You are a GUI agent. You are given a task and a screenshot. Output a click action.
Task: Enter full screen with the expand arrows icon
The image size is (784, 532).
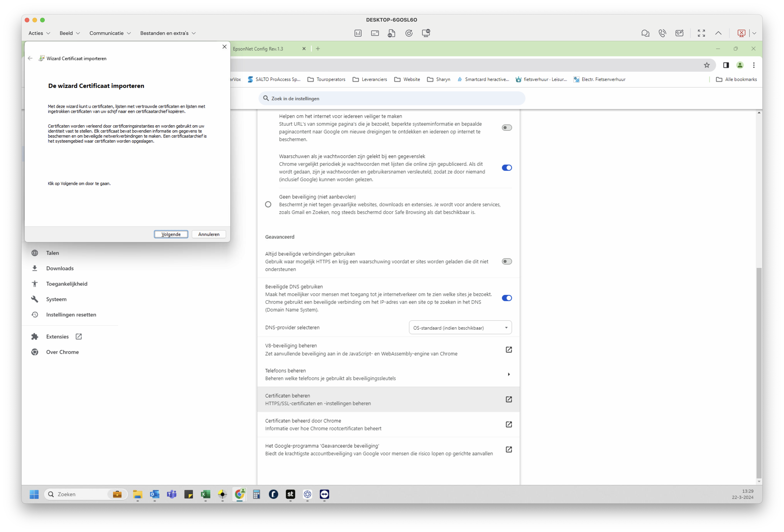point(701,33)
